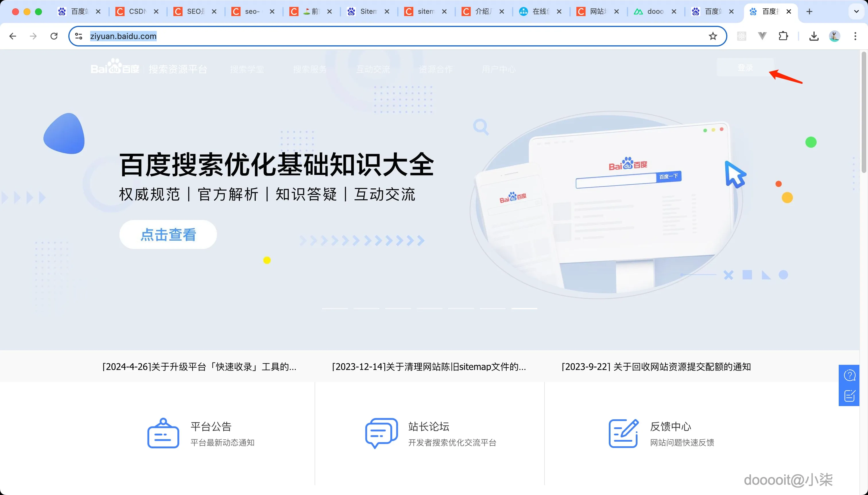Viewport: 868px width, 495px height.
Task: Open the site settings control in the address bar
Action: pyautogui.click(x=78, y=36)
